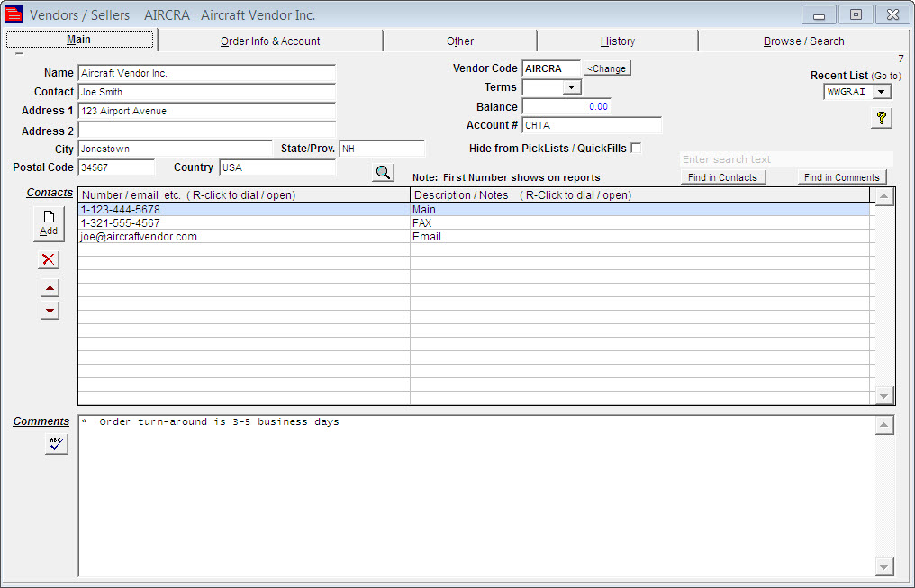Open help with the question mark icon

pos(881,118)
